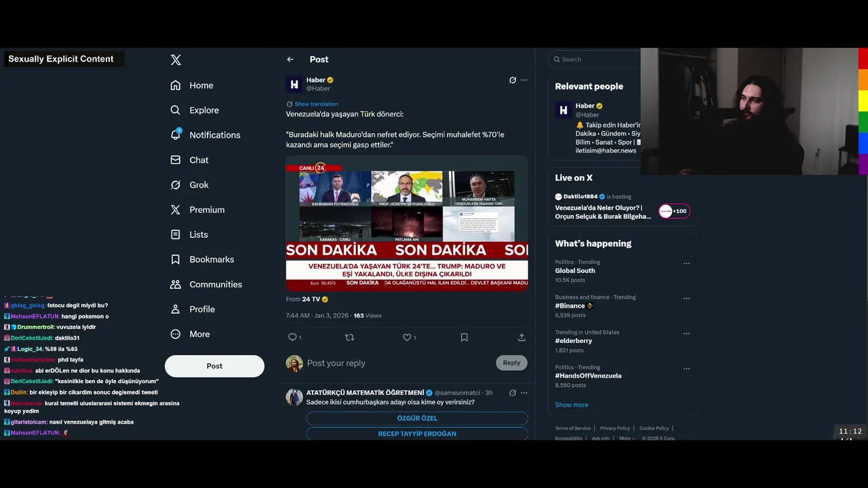The image size is (868, 488).
Task: Click Show more under trends
Action: tap(572, 405)
